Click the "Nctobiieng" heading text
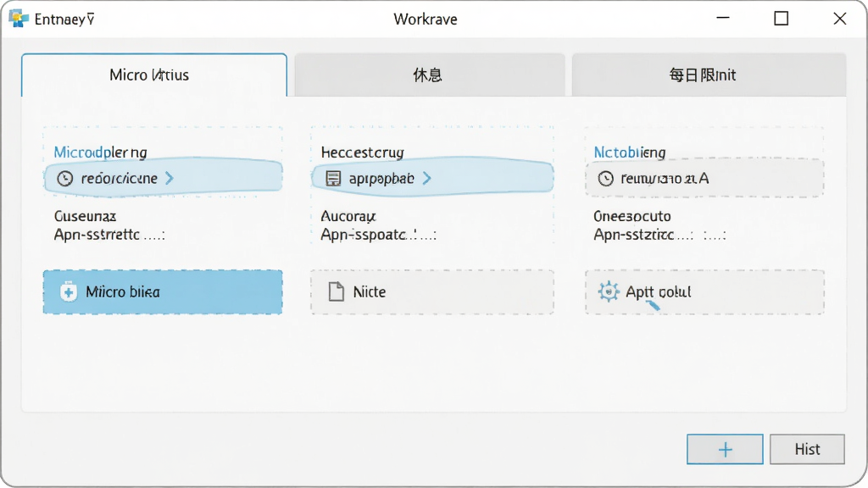Image resolution: width=868 pixels, height=488 pixels. click(630, 152)
